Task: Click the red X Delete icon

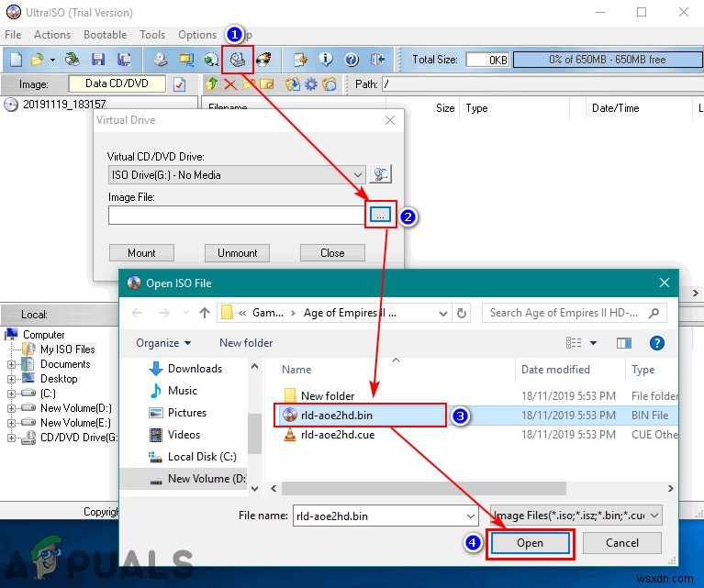Action: point(230,84)
